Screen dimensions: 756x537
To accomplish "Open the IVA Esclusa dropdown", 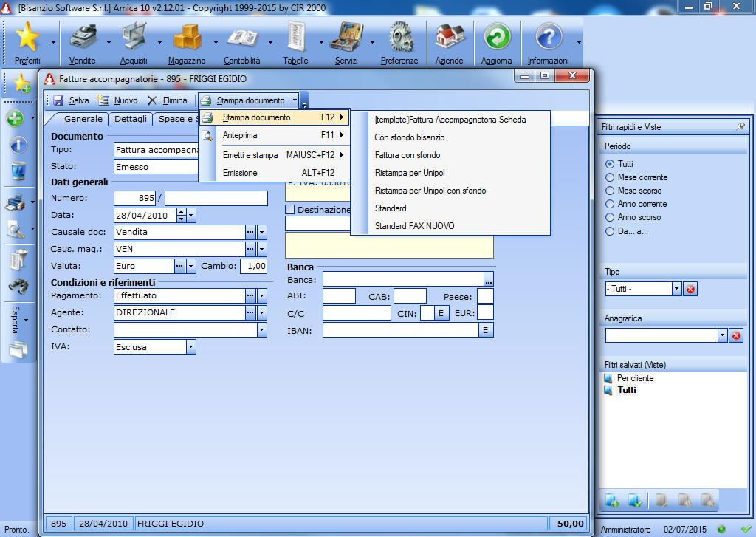I will point(191,347).
